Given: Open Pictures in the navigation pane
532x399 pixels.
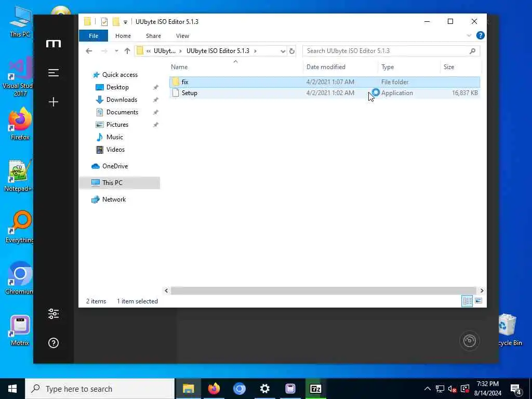Looking at the screenshot, I should 117,125.
